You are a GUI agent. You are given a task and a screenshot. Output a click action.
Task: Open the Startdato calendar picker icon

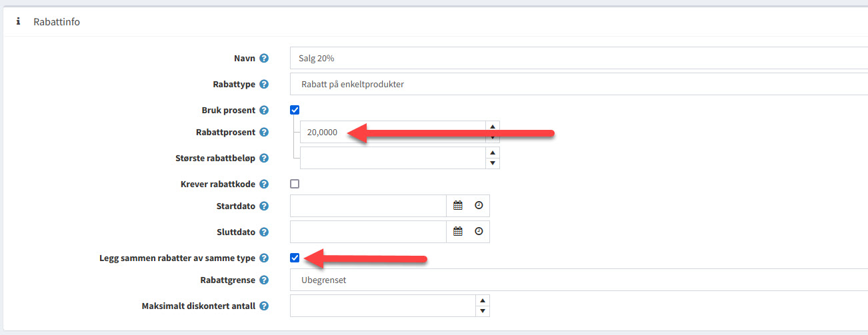pos(457,206)
